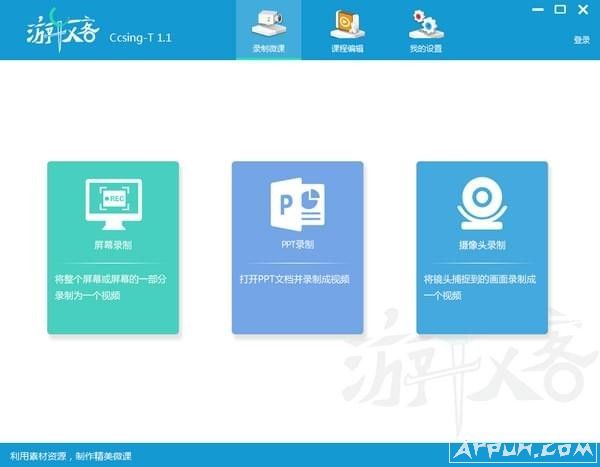Viewport: 600px width, 467px height.
Task: Click the PowerPoint PPT recording icon
Action: coord(298,204)
